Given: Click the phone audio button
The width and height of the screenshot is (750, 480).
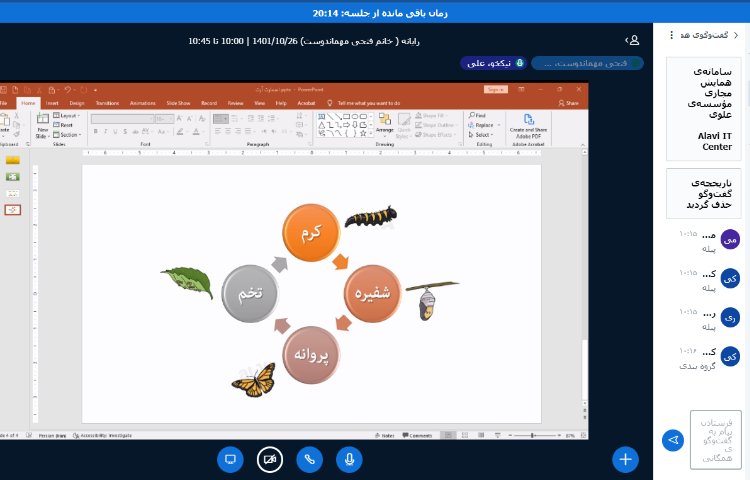Looking at the screenshot, I should coord(310,459).
